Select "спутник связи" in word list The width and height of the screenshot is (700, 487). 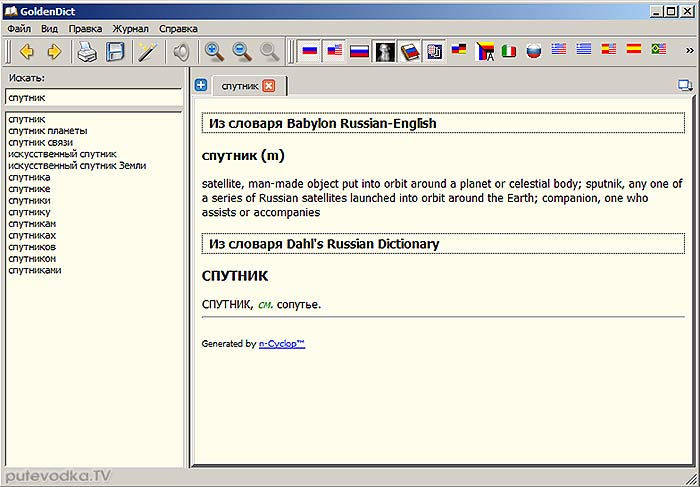click(x=41, y=142)
